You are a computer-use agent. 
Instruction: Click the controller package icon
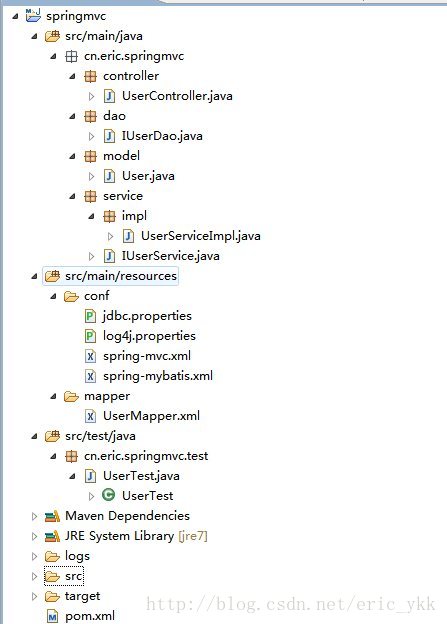(x=90, y=76)
